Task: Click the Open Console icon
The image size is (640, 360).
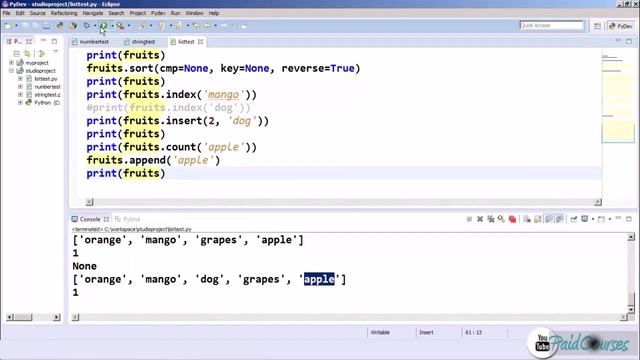Action: click(x=601, y=219)
